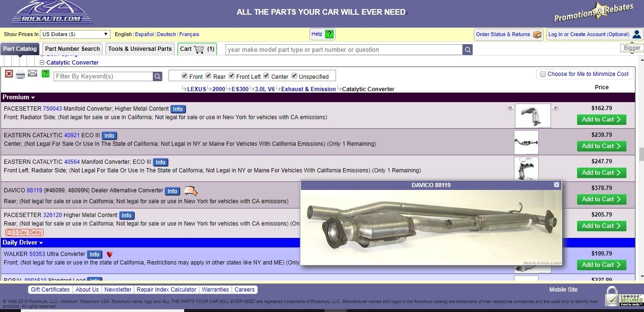Click the previous-image arrow by PACESETTER 750043 thumbnail
The image size is (644, 312).
click(511, 107)
